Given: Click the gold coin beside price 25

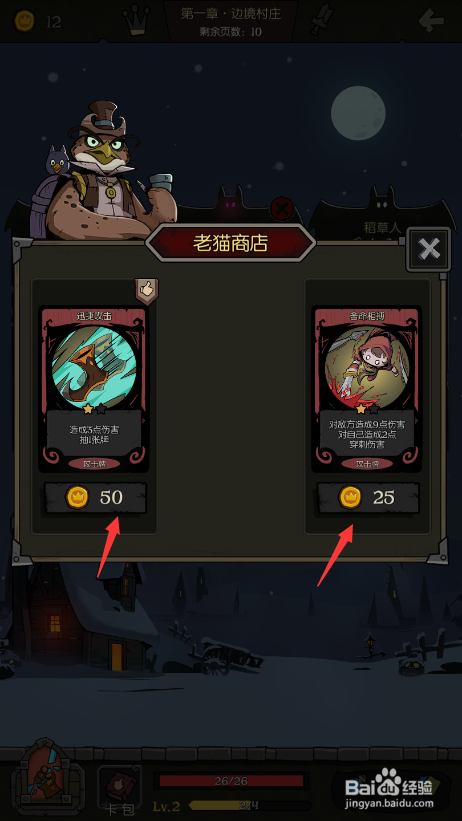Looking at the screenshot, I should (350, 497).
